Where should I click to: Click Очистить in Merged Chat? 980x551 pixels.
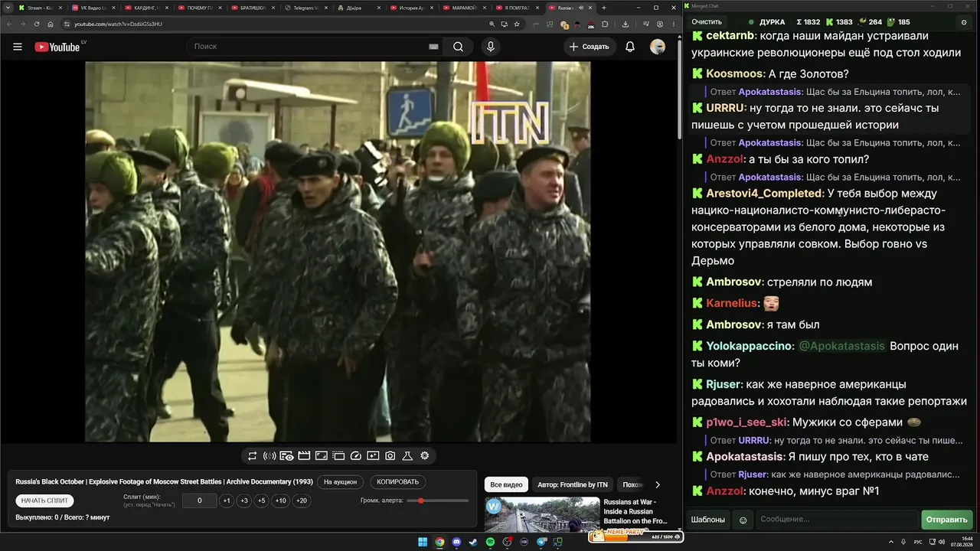(706, 22)
